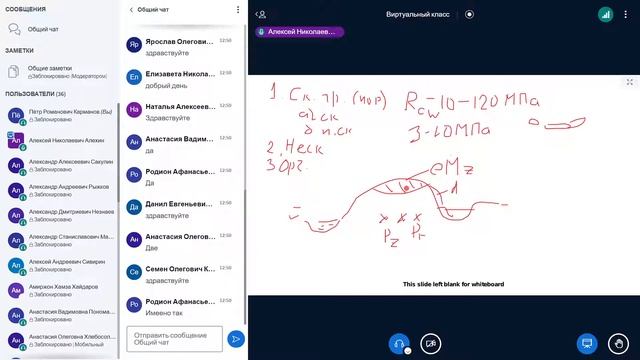Click the Виртуальный класс title
Screen dimensions: 640x360
pyautogui.click(x=418, y=14)
